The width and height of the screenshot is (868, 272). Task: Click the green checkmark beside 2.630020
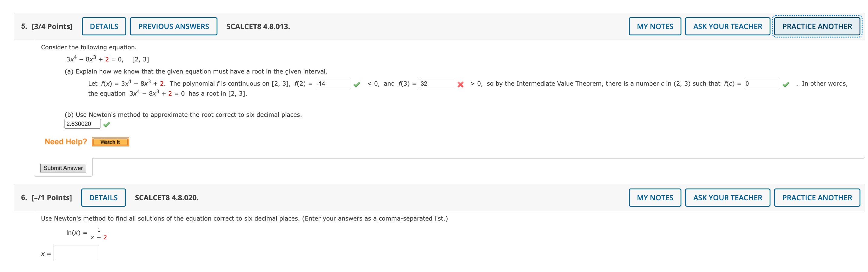(x=107, y=124)
